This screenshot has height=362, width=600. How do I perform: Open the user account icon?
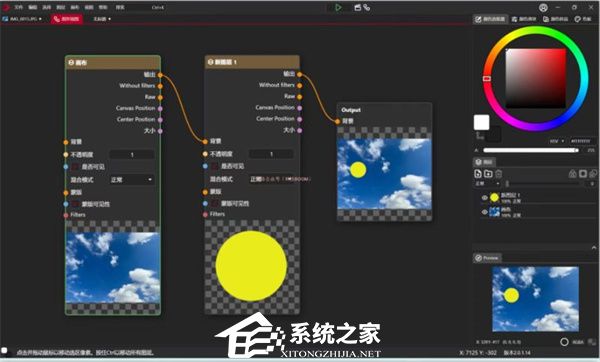coord(543,7)
